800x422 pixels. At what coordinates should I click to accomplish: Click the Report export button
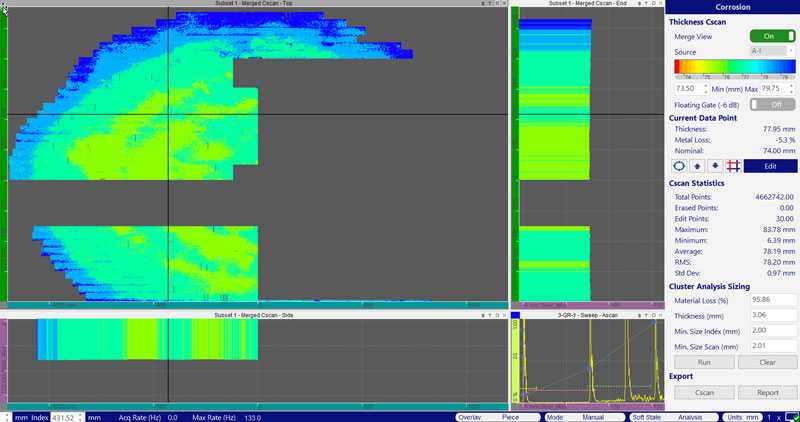(766, 393)
